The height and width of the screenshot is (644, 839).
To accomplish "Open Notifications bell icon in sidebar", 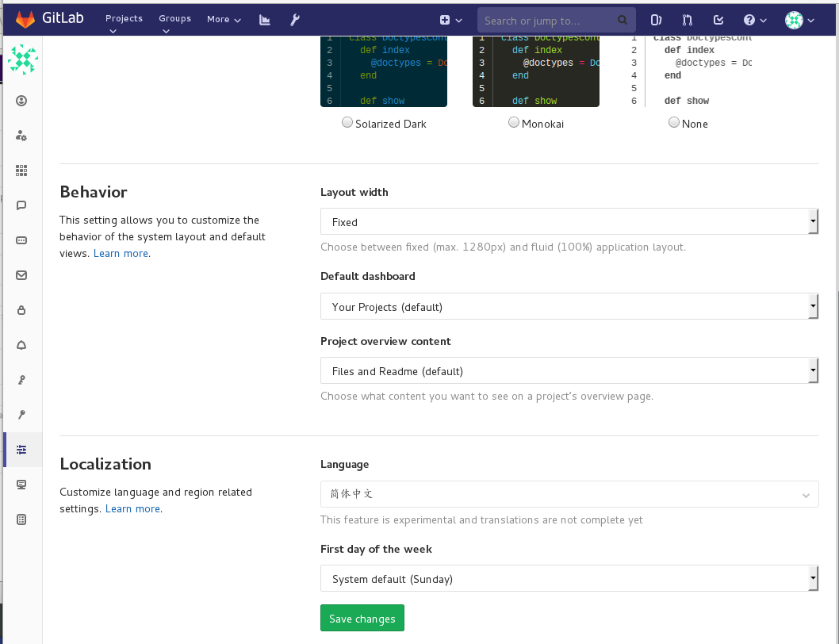I will (21, 345).
